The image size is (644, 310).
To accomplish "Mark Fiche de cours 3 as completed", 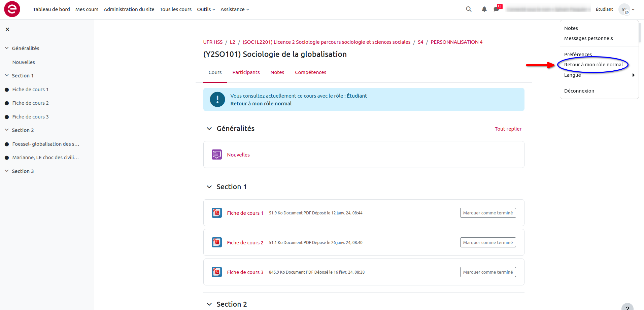I will [x=488, y=272].
